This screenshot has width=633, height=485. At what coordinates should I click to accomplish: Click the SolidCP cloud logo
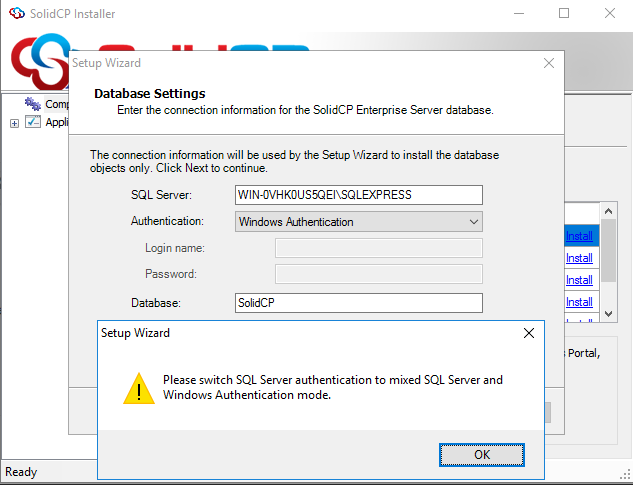40,61
